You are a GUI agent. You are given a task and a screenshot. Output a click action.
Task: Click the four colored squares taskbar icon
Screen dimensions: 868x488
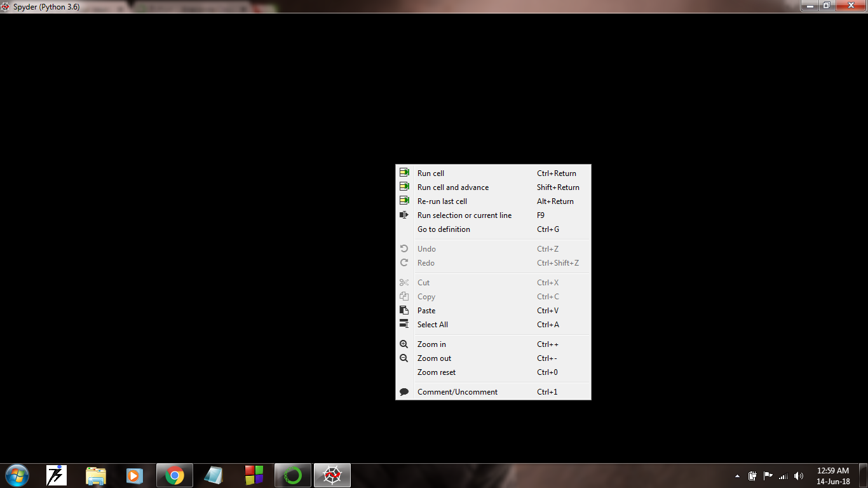pos(254,475)
